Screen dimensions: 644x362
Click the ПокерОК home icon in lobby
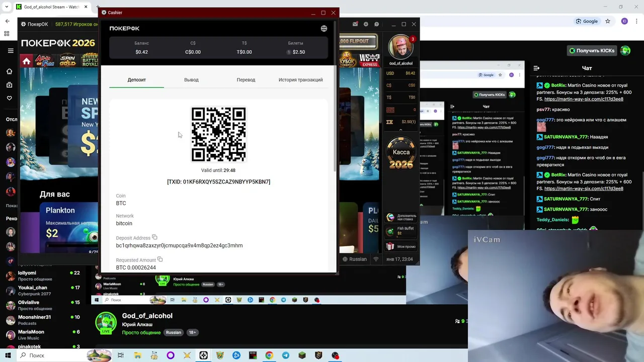point(27,61)
